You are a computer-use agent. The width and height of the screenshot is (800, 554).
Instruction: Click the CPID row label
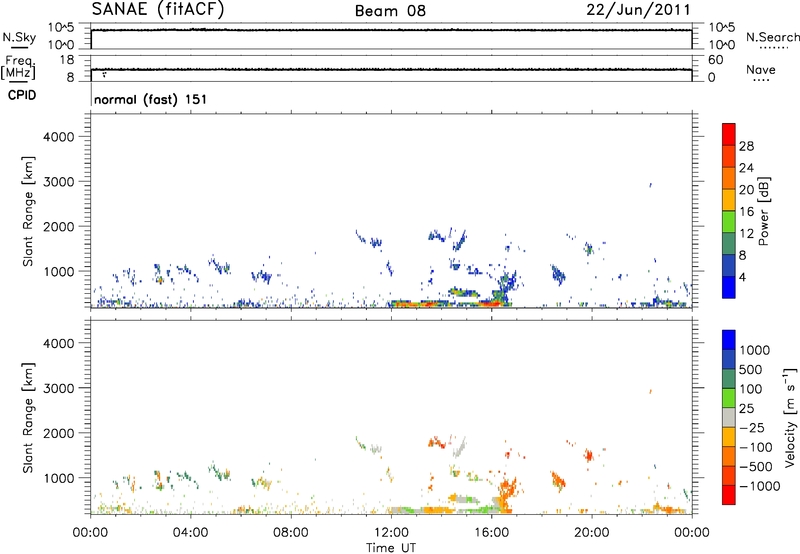click(x=22, y=95)
